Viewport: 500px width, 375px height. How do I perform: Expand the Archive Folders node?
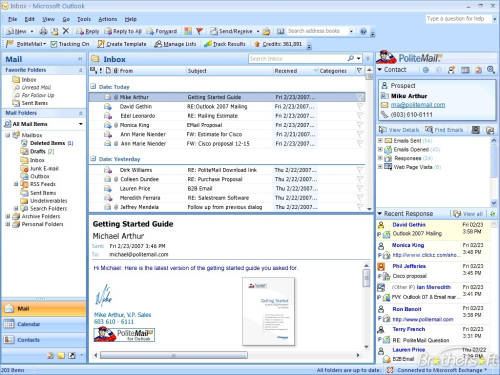(8, 216)
